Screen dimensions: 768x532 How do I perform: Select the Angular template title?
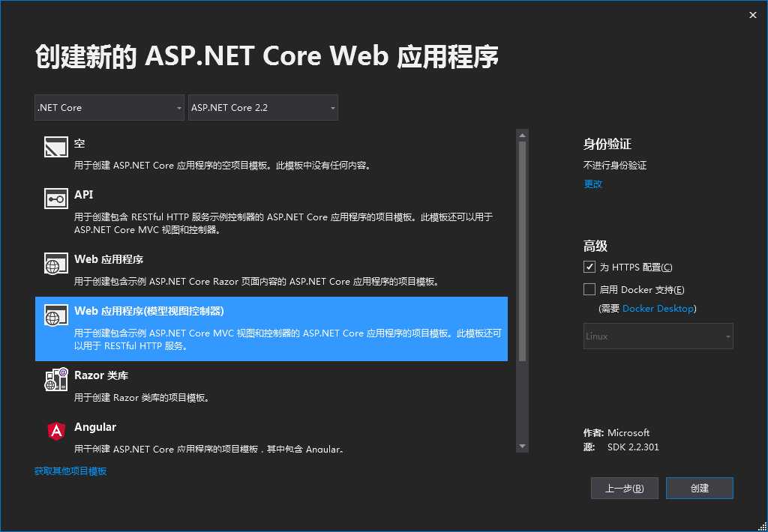[95, 427]
